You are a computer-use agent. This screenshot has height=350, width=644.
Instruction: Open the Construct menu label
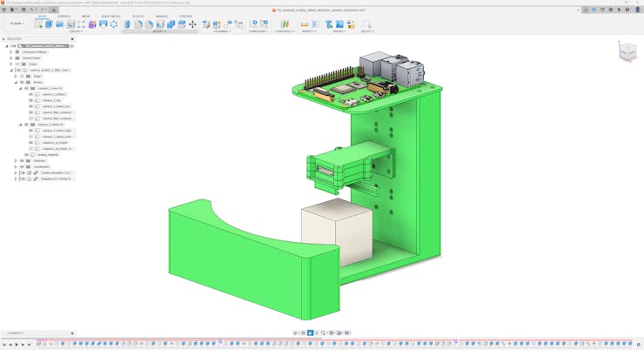[x=284, y=31]
